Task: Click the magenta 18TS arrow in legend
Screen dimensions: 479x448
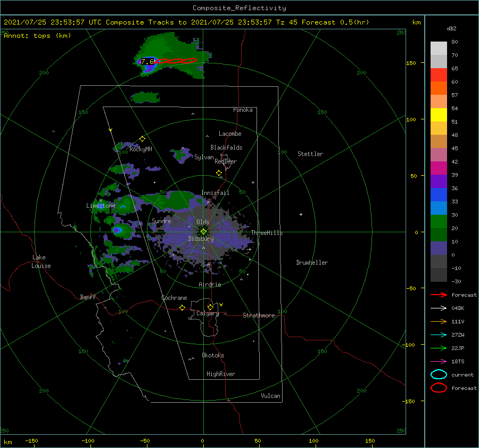Action: tap(439, 362)
